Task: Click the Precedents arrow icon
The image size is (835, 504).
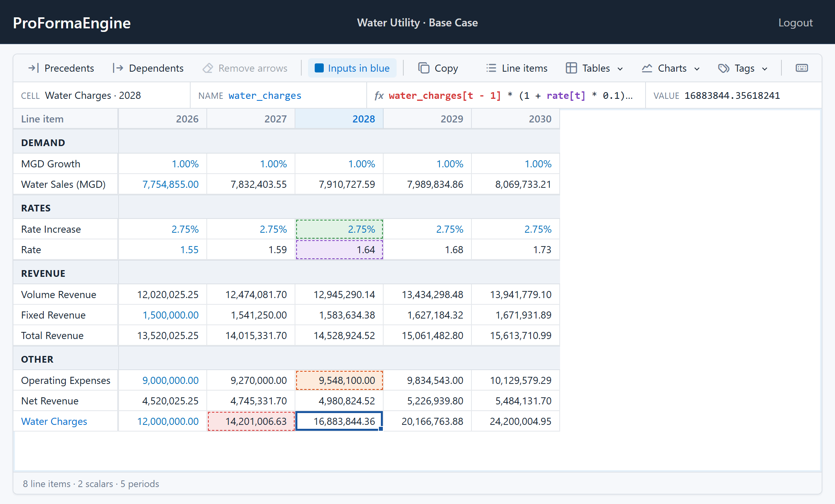Action: (x=33, y=68)
